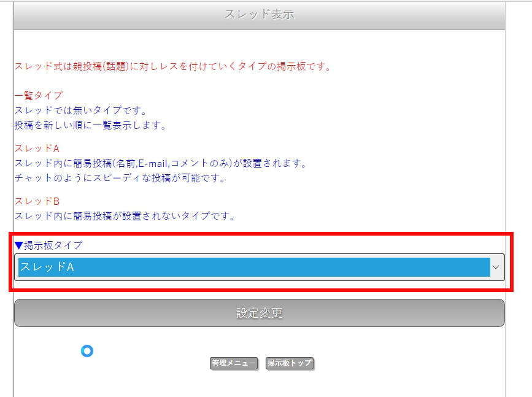Image resolution: width=532 pixels, height=397 pixels.
Task: Click the line mentioning 名前,E-mail,コメントのみ
Action: [161, 163]
